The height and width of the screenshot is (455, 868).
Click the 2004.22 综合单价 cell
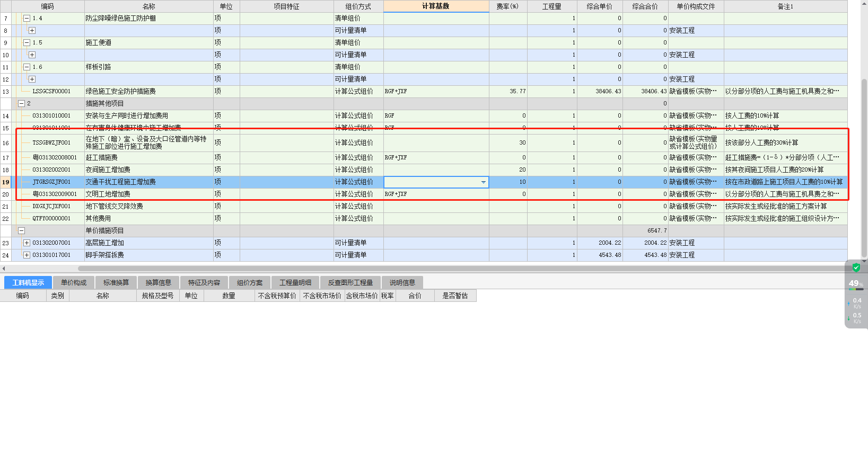[x=600, y=243]
